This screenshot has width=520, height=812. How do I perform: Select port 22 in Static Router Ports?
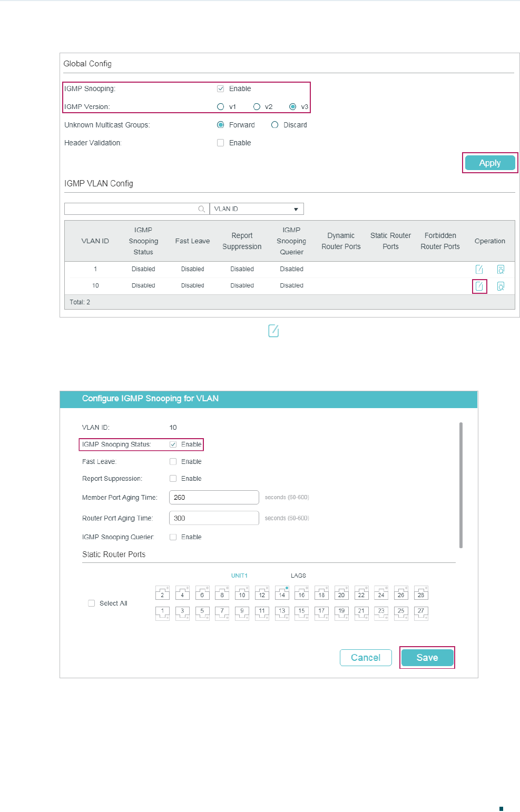click(361, 593)
